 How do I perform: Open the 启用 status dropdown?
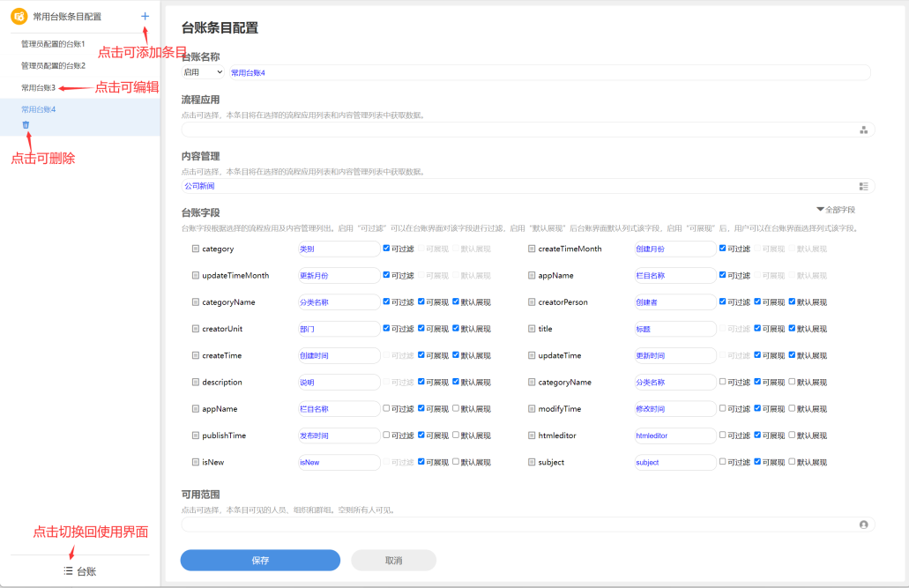(x=203, y=72)
